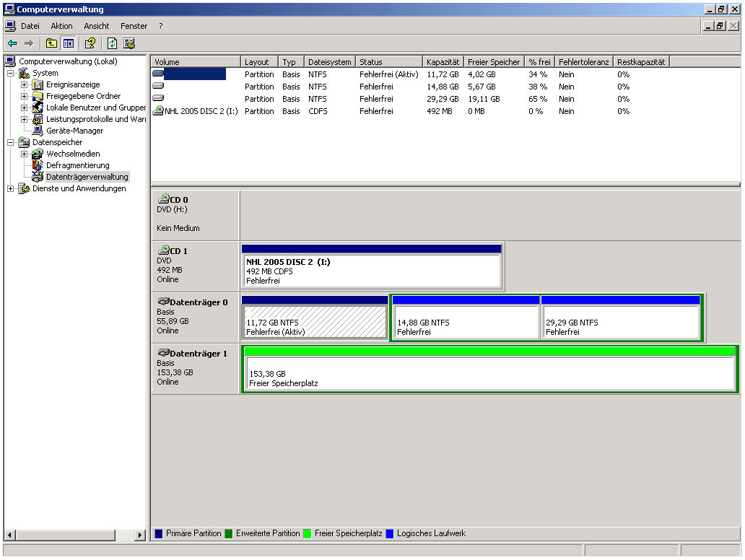The width and height of the screenshot is (745, 560).
Task: Sort by the Dateisystem column header
Action: (330, 62)
